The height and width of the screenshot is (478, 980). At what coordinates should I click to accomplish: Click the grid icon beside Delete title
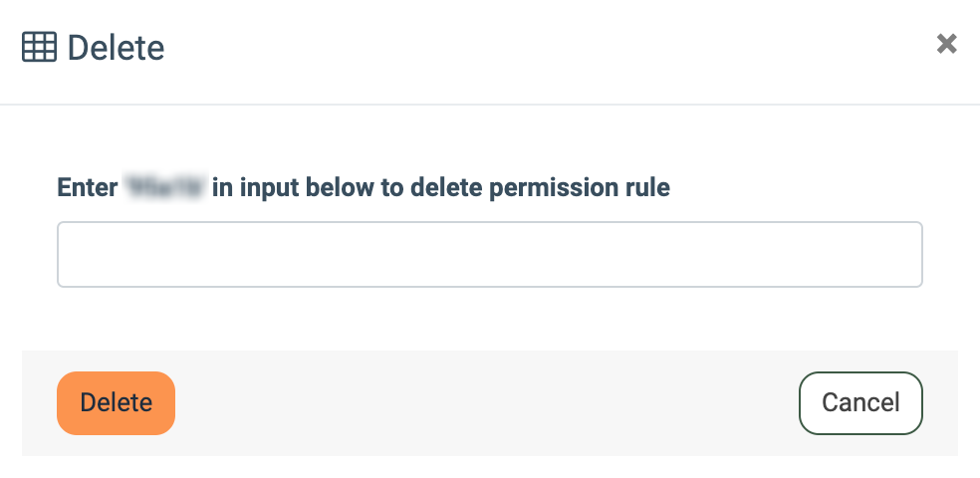[39, 47]
